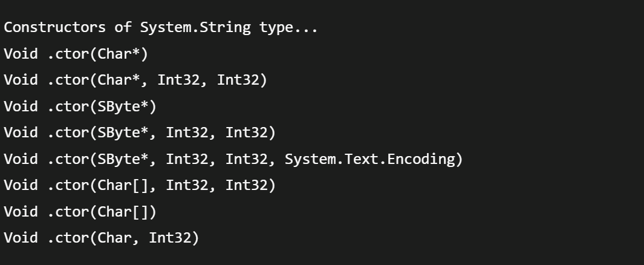Image resolution: width=644 pixels, height=265 pixels.
Task: Select the "Void .ctor(Char*)" output line
Action: 76,54
